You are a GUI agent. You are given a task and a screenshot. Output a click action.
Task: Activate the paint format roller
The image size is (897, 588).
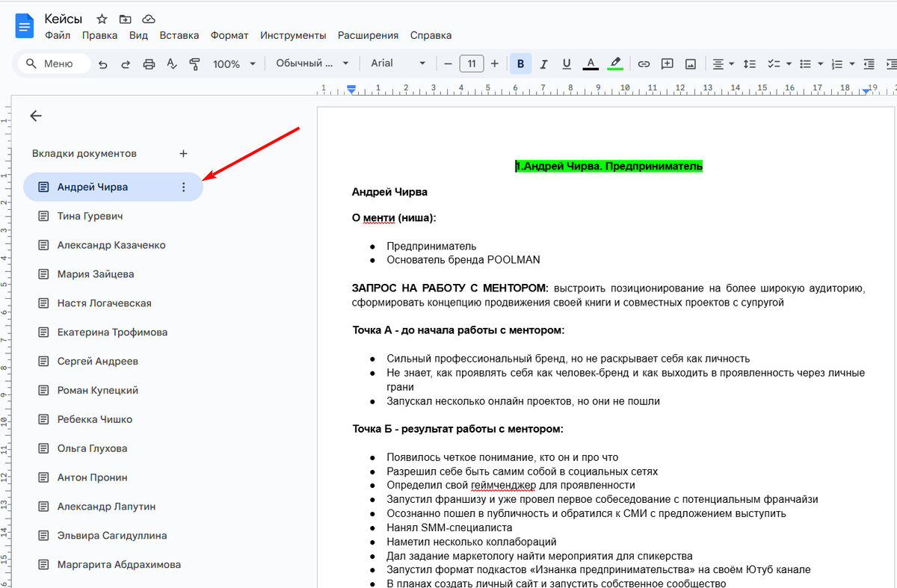pos(194,64)
